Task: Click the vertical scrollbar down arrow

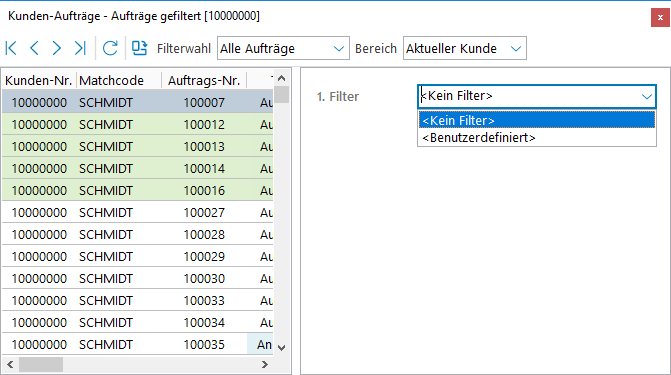Action: click(281, 348)
